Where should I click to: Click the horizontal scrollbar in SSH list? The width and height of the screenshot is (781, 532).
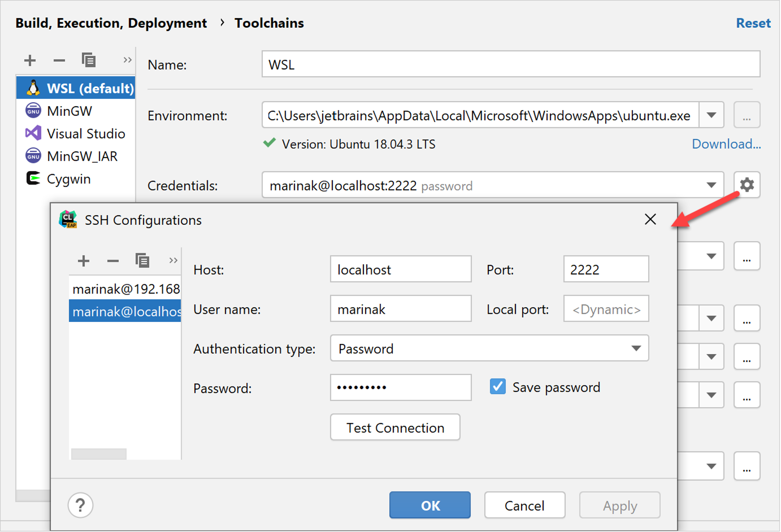(x=99, y=454)
